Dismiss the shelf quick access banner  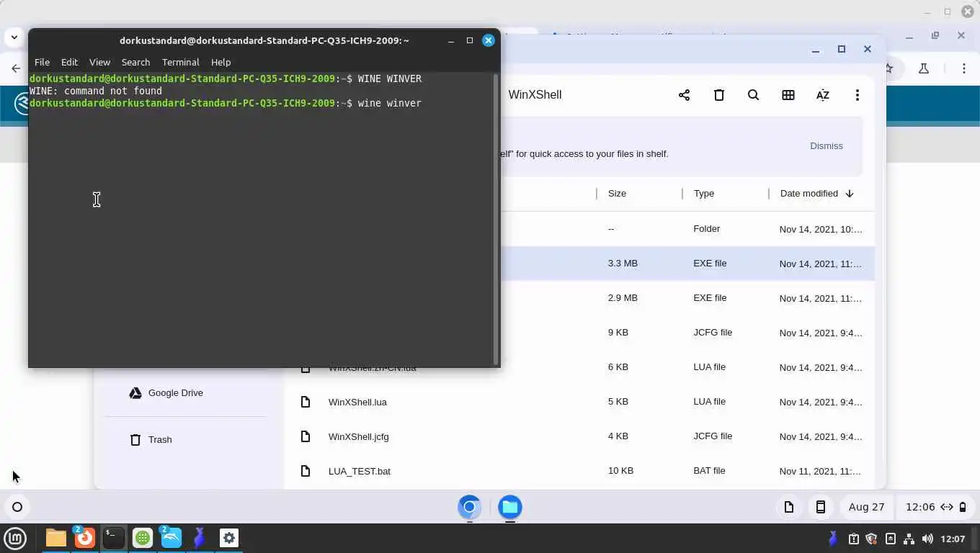coord(826,145)
